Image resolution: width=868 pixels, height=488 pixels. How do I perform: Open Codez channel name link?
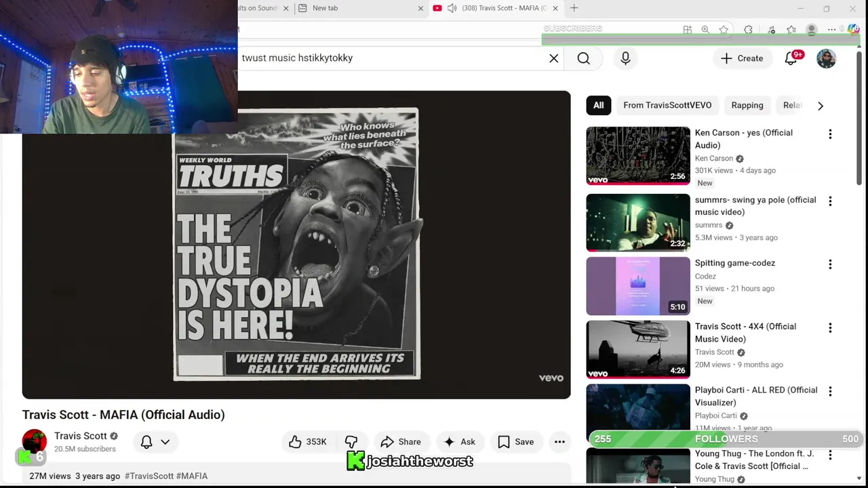click(705, 276)
